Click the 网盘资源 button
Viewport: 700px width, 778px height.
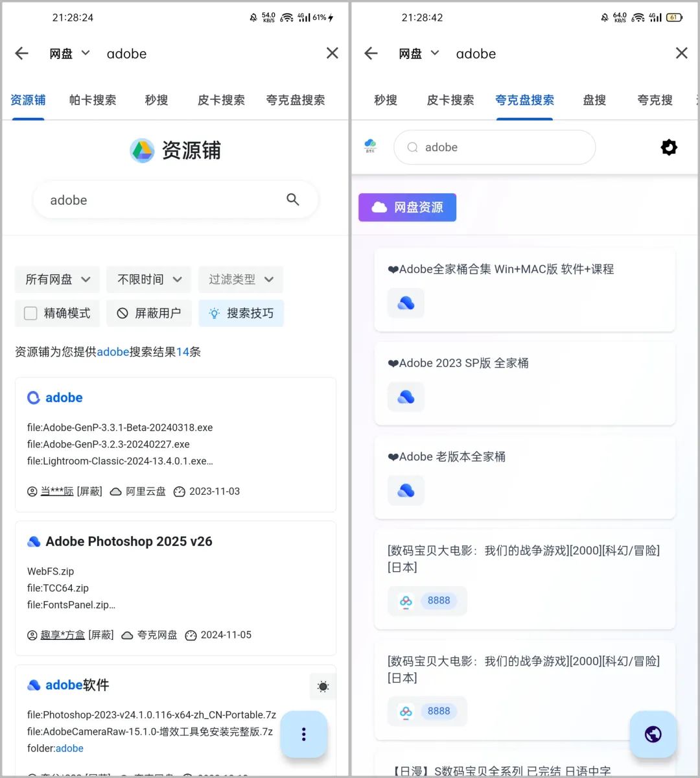(x=407, y=207)
